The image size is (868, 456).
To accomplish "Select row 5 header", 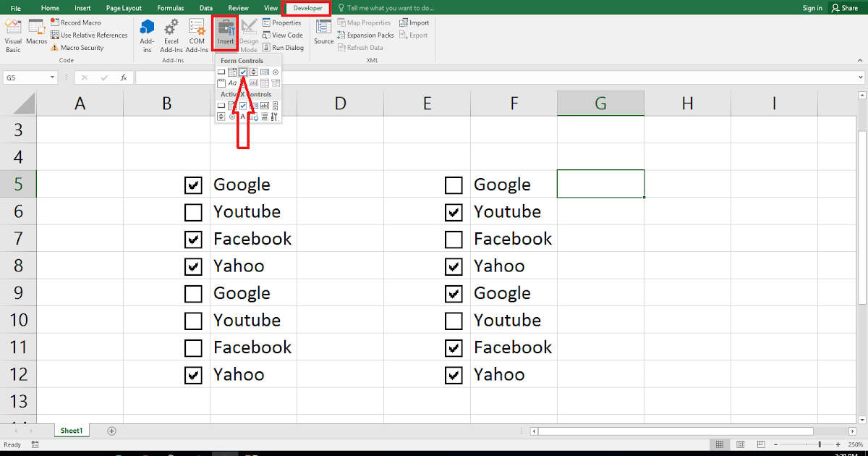I will click(x=18, y=185).
